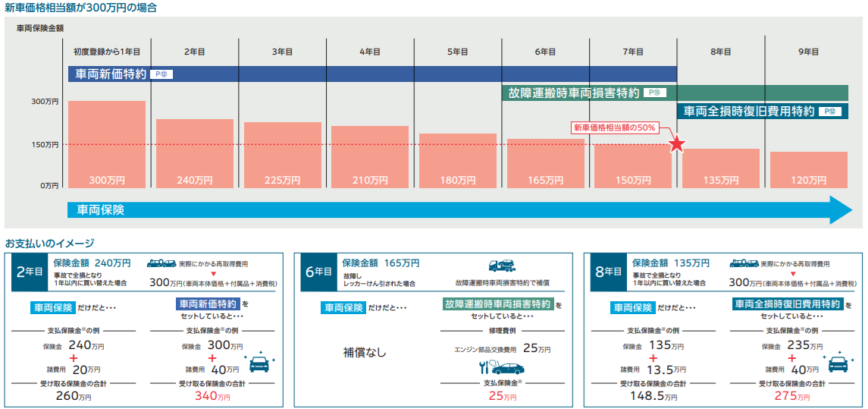
Task: Click the 車両全損時復旧費用特約 label in 8年目 box
Action: [x=788, y=305]
